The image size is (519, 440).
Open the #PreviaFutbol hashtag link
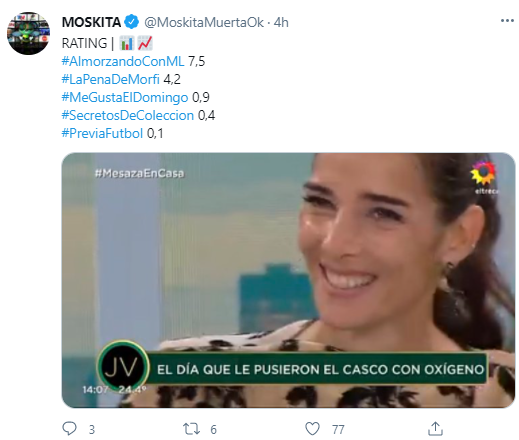(102, 133)
